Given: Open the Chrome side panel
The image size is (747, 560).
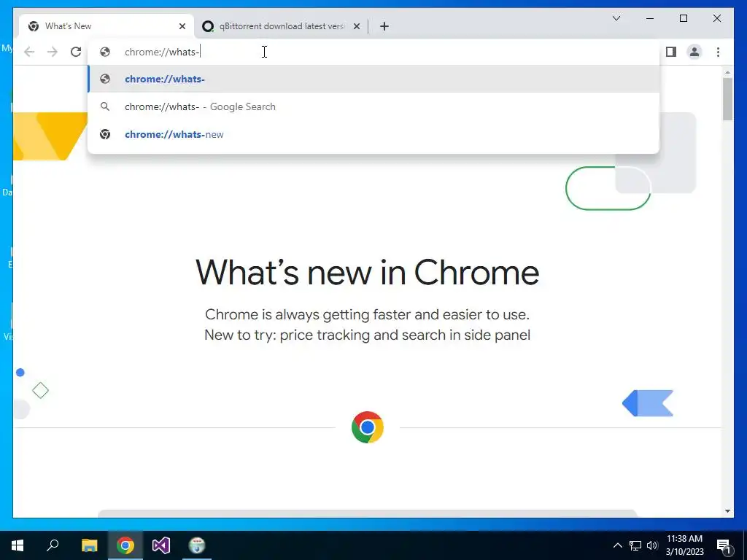Looking at the screenshot, I should (671, 52).
